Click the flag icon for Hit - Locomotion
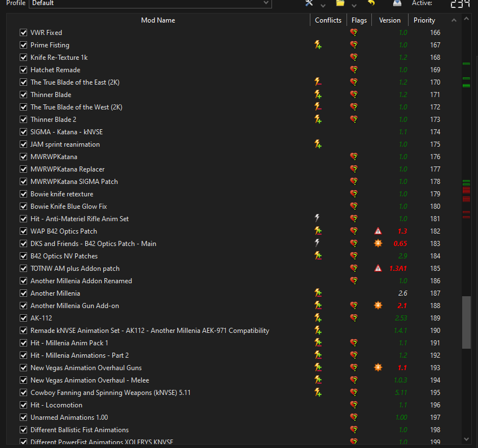The image size is (478, 448). (354, 405)
